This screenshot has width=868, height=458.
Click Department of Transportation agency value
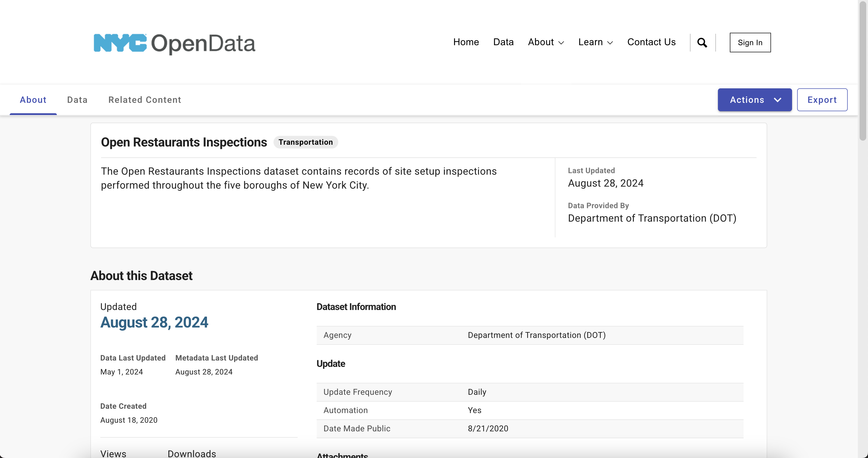pyautogui.click(x=536, y=335)
